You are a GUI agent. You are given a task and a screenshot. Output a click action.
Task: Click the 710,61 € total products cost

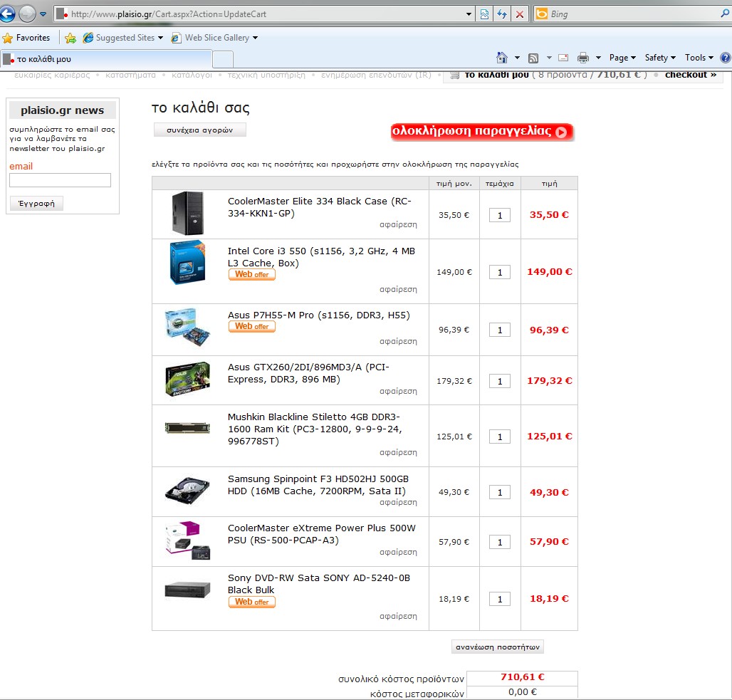coord(523,677)
